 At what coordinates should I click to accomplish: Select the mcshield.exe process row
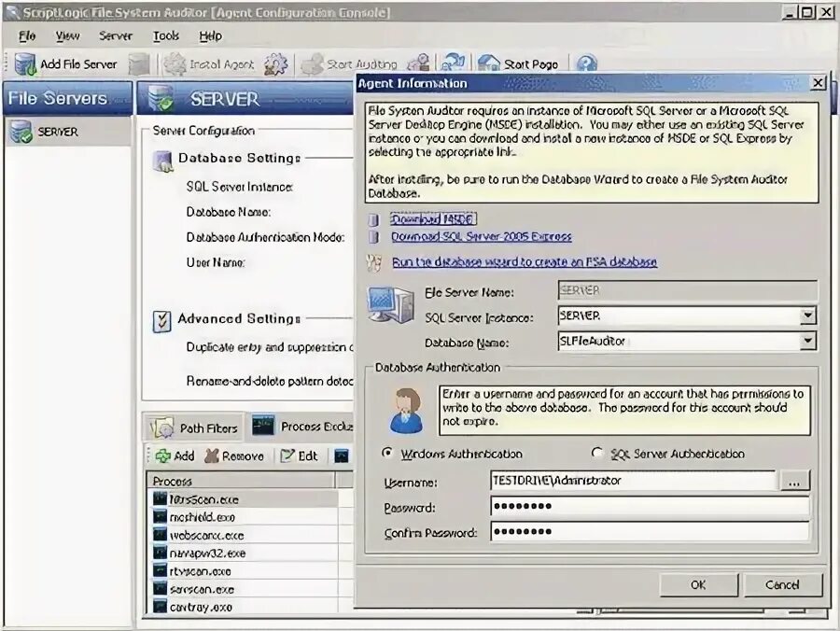pyautogui.click(x=244, y=517)
